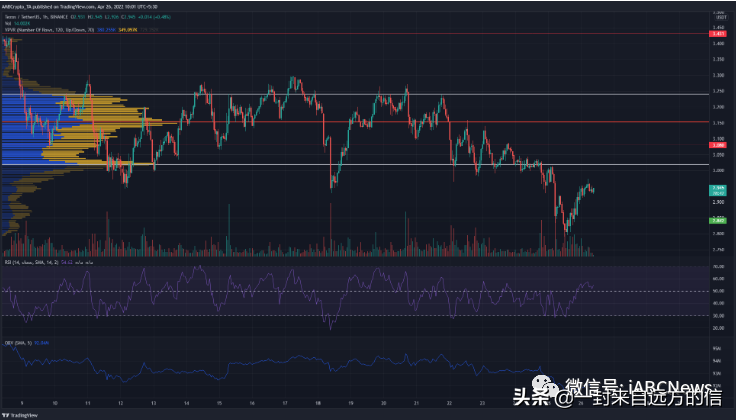Viewport: 736px width, 420px height.
Task: Click the RSI indicator legend label
Action: coord(31,262)
